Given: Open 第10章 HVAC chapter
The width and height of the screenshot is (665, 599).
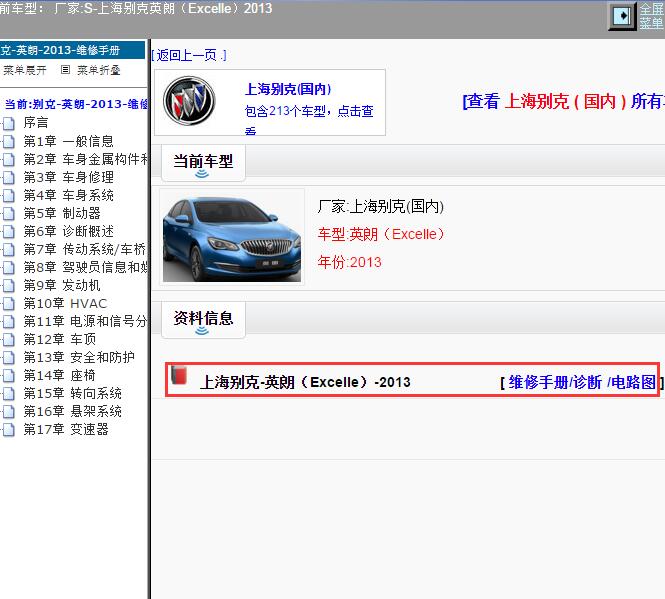Looking at the screenshot, I should (x=65, y=303).
